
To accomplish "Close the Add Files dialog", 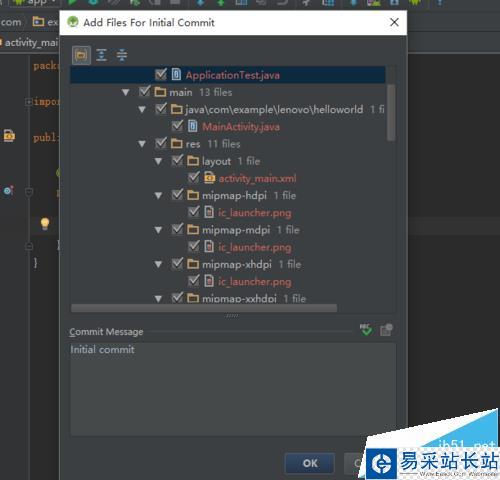I will click(x=394, y=22).
